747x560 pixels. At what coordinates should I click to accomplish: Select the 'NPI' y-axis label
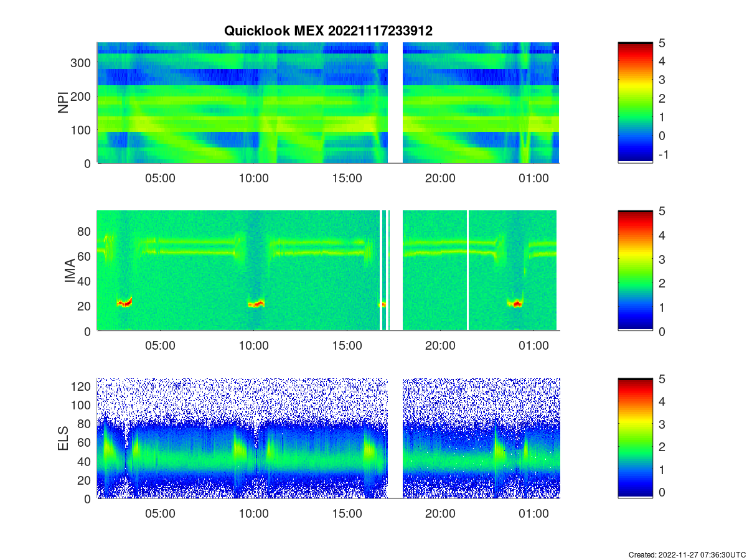[63, 103]
